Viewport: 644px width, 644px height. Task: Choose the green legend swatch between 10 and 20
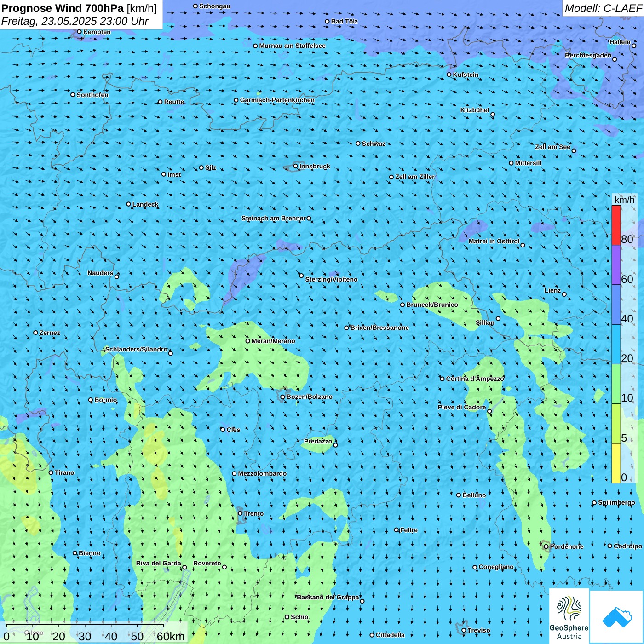pyautogui.click(x=616, y=384)
